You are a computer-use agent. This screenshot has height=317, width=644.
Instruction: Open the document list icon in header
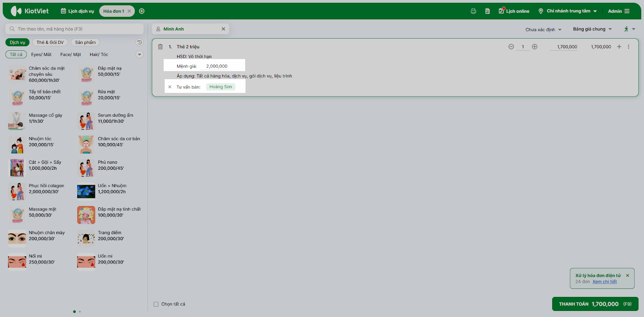click(487, 11)
